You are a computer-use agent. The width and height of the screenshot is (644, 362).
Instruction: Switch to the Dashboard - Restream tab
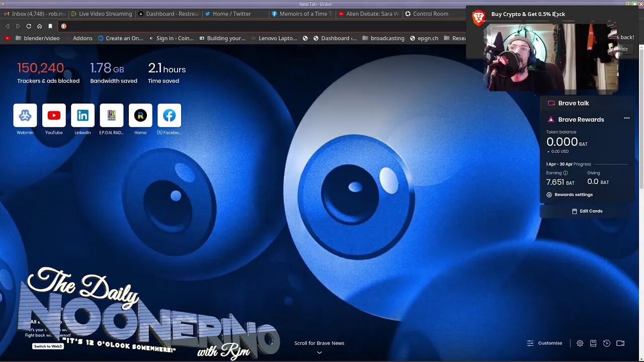169,14
